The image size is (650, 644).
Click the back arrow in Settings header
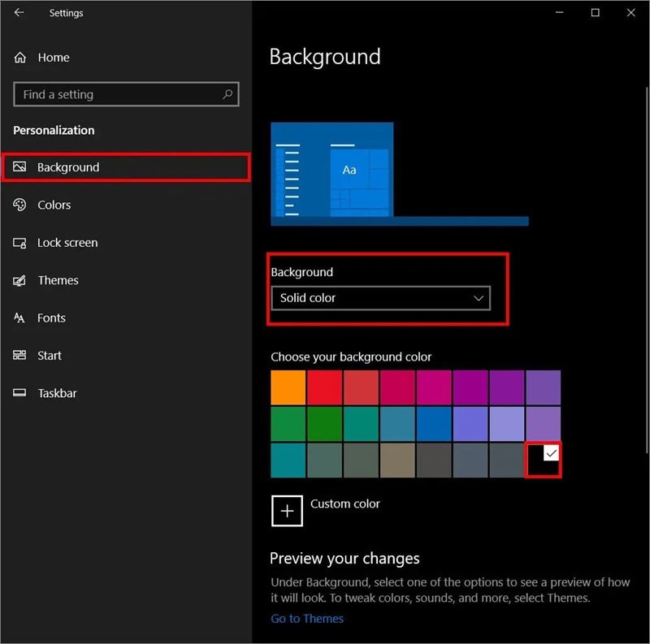(19, 13)
